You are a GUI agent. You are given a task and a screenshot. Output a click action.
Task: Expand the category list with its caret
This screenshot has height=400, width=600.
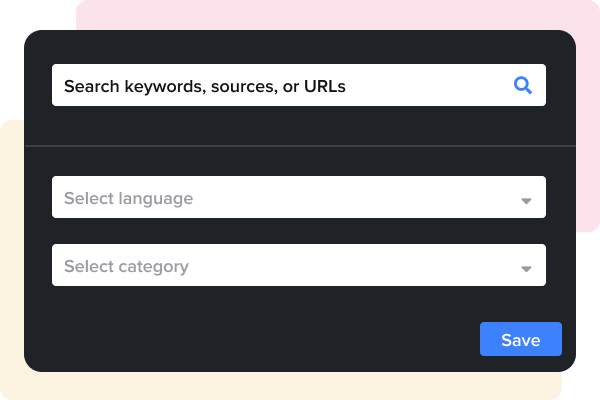[526, 268]
